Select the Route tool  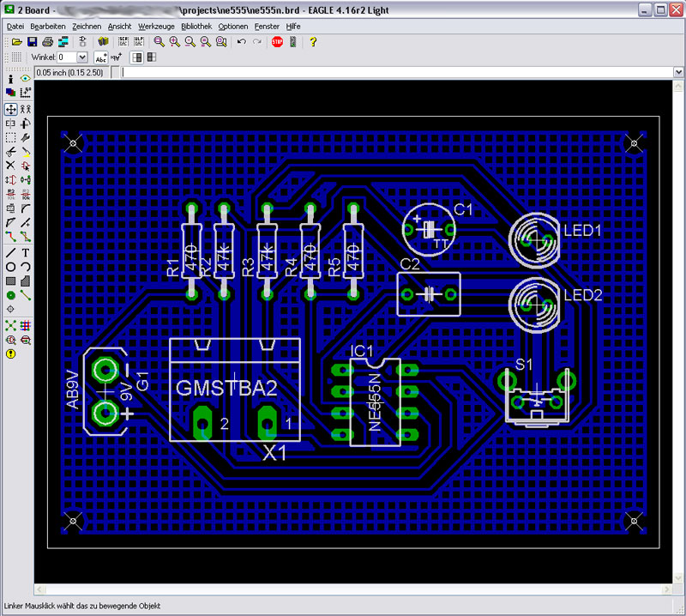click(10, 237)
